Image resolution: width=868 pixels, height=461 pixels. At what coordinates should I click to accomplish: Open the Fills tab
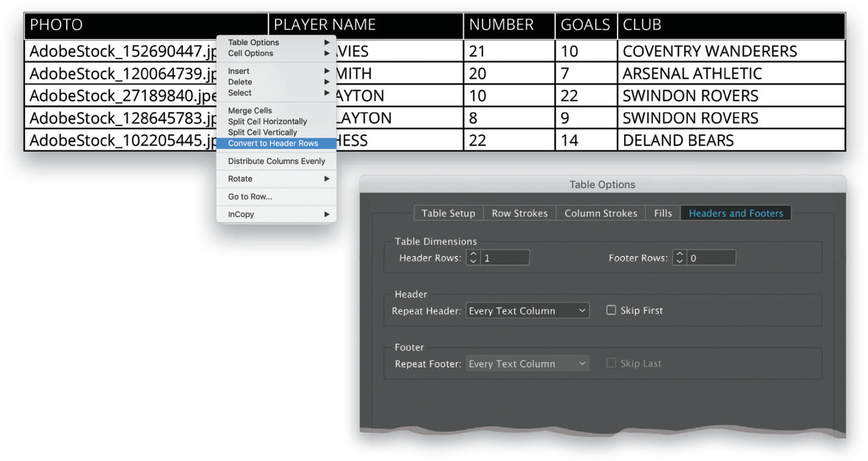click(663, 213)
